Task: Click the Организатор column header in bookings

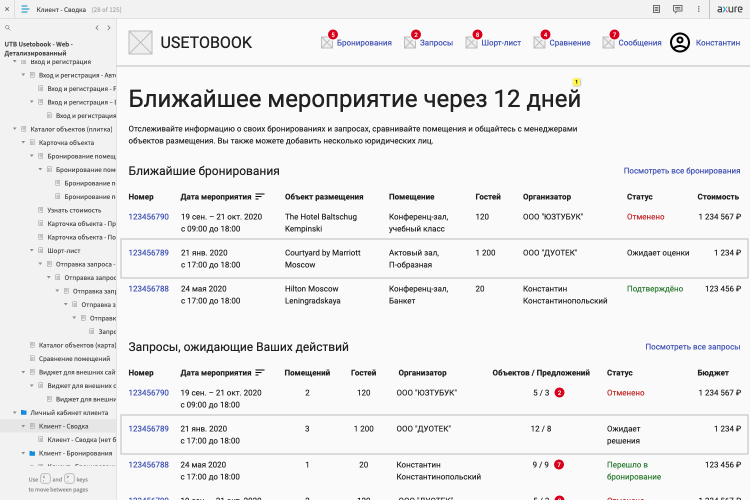Action: 547,197
